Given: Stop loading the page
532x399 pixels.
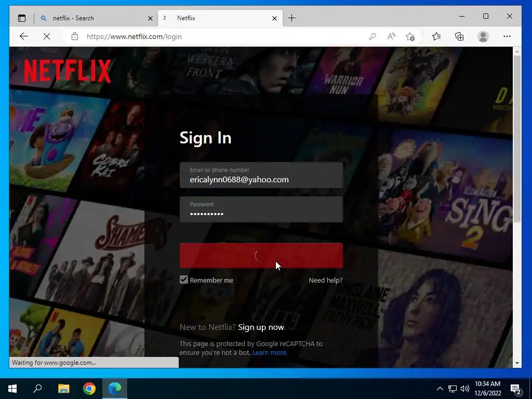Looking at the screenshot, I should (x=47, y=36).
